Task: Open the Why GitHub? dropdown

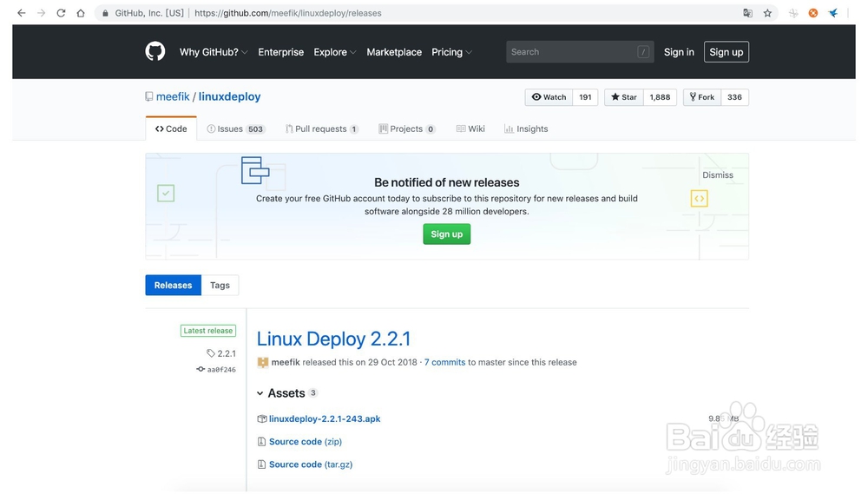Action: (214, 52)
